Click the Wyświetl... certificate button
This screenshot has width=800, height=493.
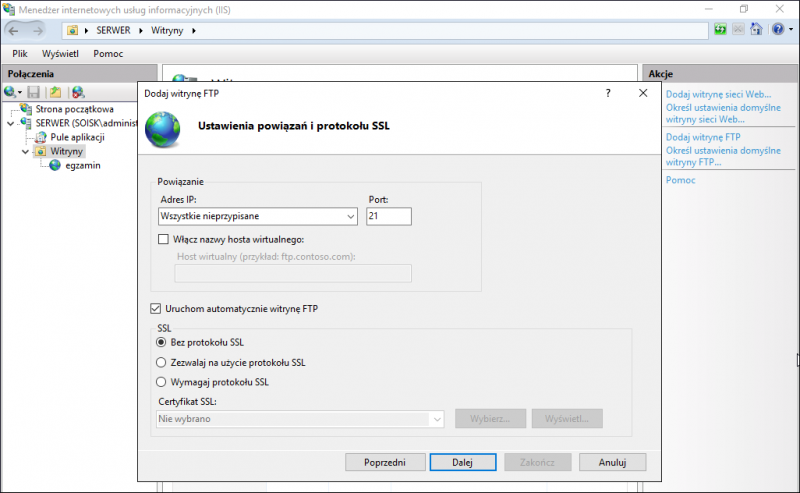tap(567, 418)
